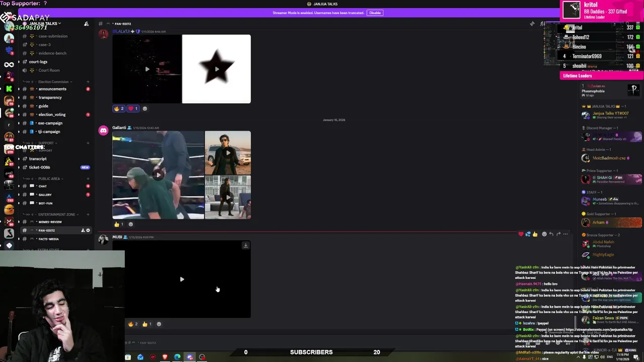Open Arham member profile
Viewport: 644px width, 362px height.
[x=611, y=222]
